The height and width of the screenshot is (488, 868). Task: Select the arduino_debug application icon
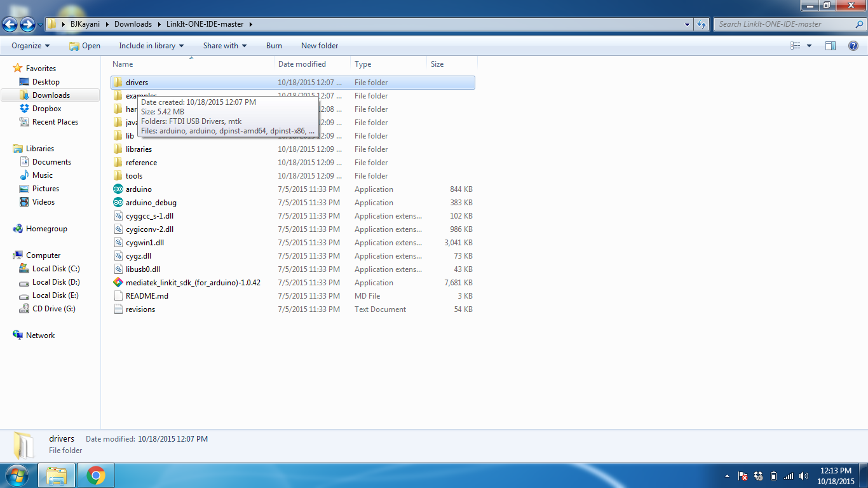[118, 203]
